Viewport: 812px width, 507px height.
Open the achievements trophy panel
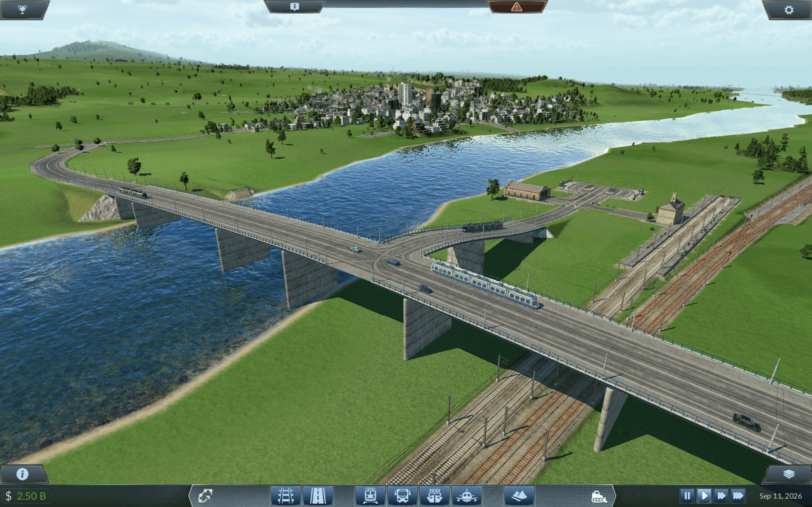tap(22, 9)
